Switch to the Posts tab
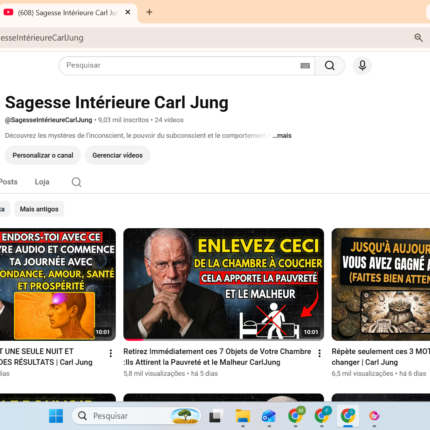The height and width of the screenshot is (430, 430). pyautogui.click(x=8, y=182)
